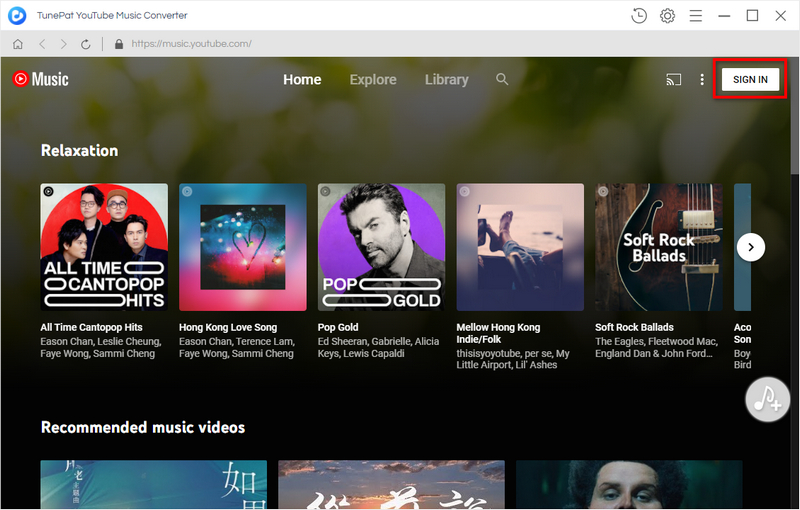Click artists text under Soft Rock Ballads
800x510 pixels.
[x=657, y=348]
